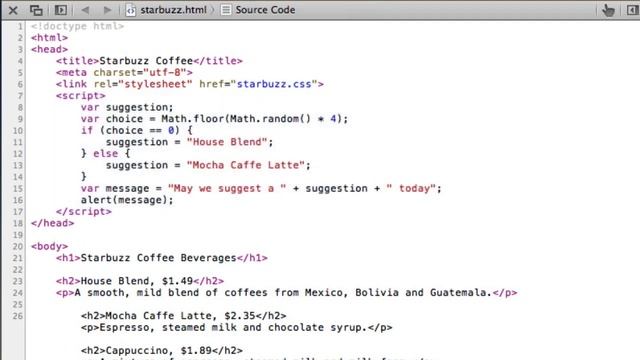Enable element selection hand pointer icon
Viewport: 640px width, 360px height.
tap(608, 10)
